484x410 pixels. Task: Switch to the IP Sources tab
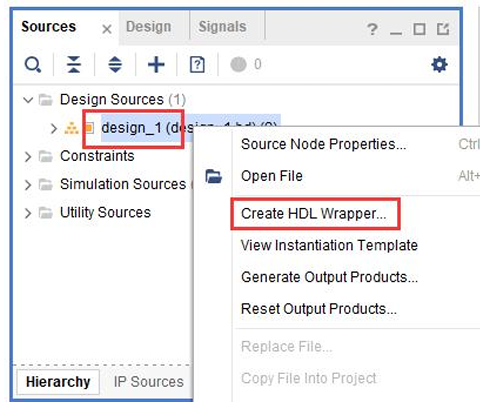(149, 382)
